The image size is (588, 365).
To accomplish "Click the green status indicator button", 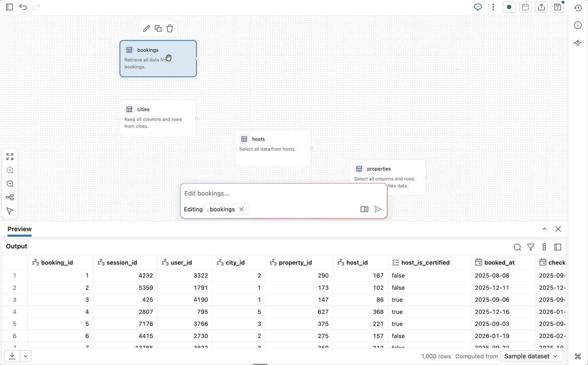I will [x=509, y=7].
